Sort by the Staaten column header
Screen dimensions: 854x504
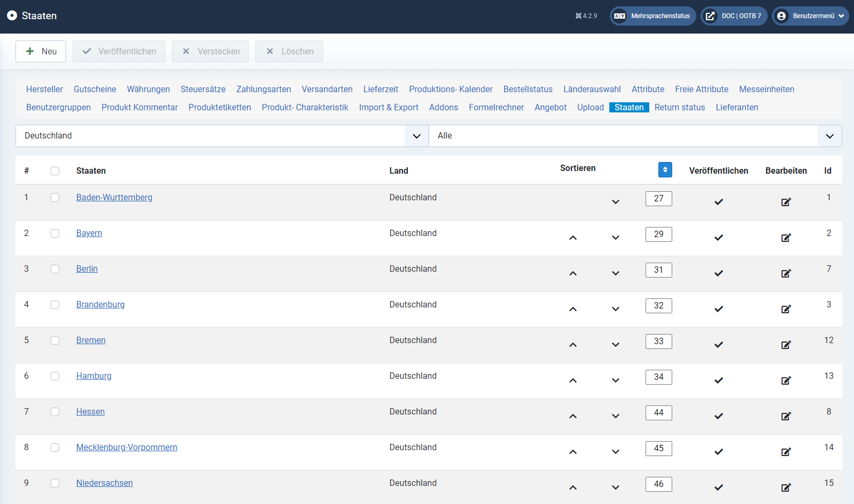coord(91,170)
